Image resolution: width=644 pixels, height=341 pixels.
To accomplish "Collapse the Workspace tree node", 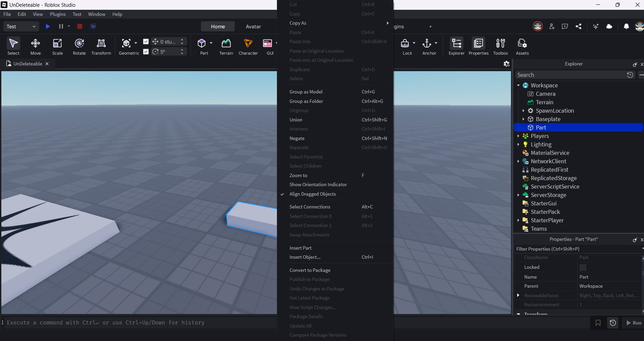I will coord(518,85).
